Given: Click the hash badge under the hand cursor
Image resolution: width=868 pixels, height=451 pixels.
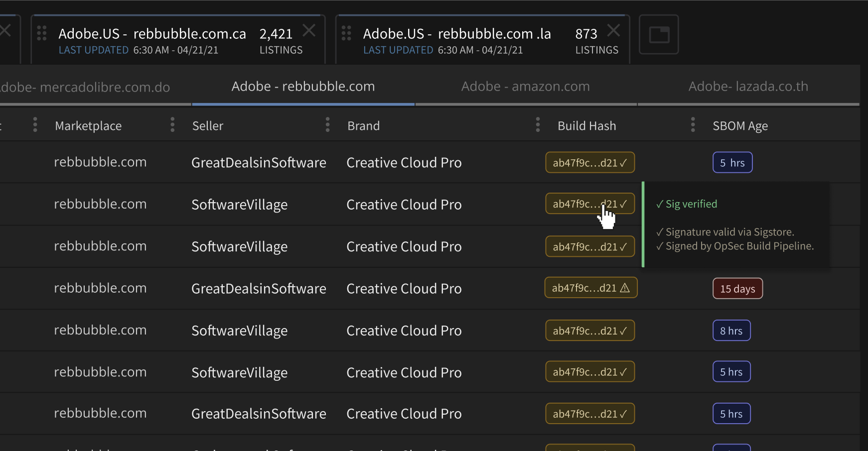Looking at the screenshot, I should [590, 204].
